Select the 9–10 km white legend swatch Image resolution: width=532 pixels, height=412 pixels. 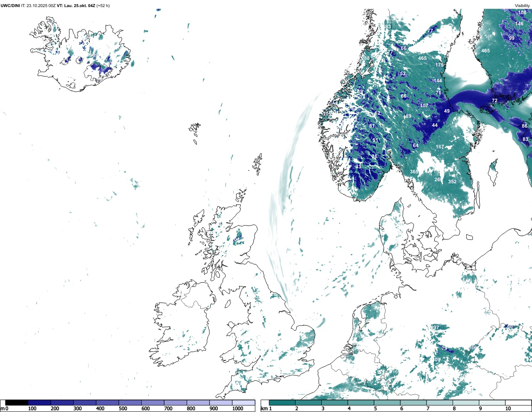tap(492, 402)
